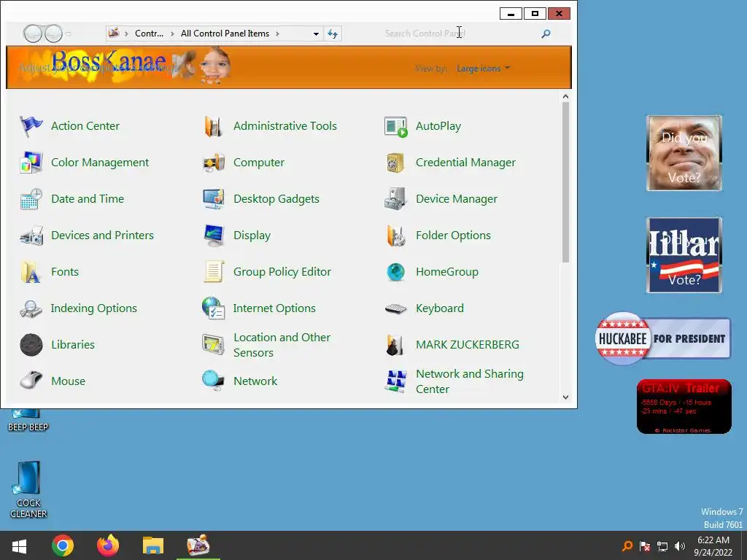The height and width of the screenshot is (560, 747).
Task: Open the Network icon
Action: 214,381
